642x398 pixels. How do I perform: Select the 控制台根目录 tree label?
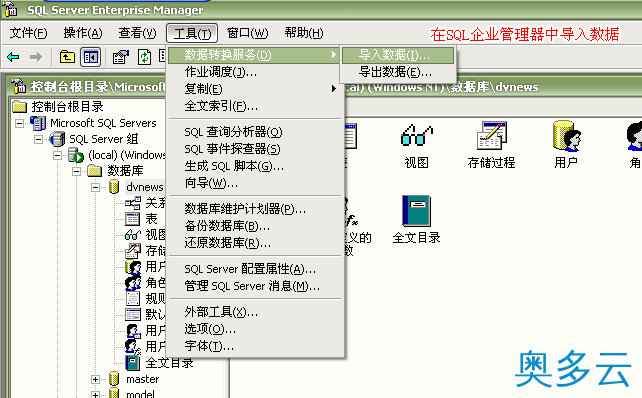click(x=68, y=106)
